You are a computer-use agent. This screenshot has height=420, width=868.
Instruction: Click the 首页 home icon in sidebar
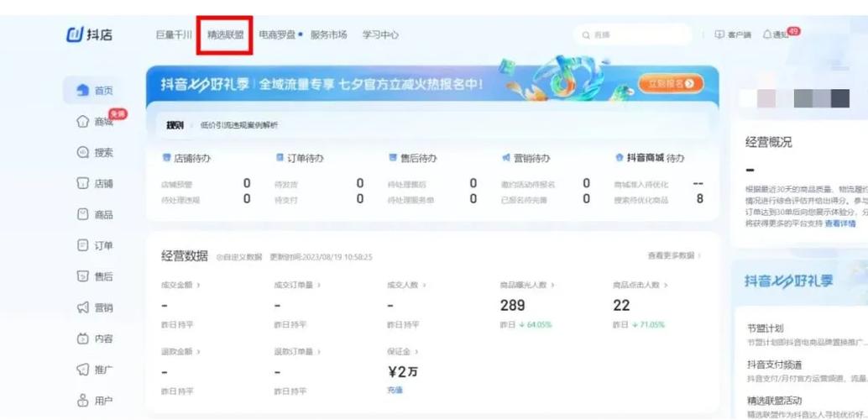[82, 91]
